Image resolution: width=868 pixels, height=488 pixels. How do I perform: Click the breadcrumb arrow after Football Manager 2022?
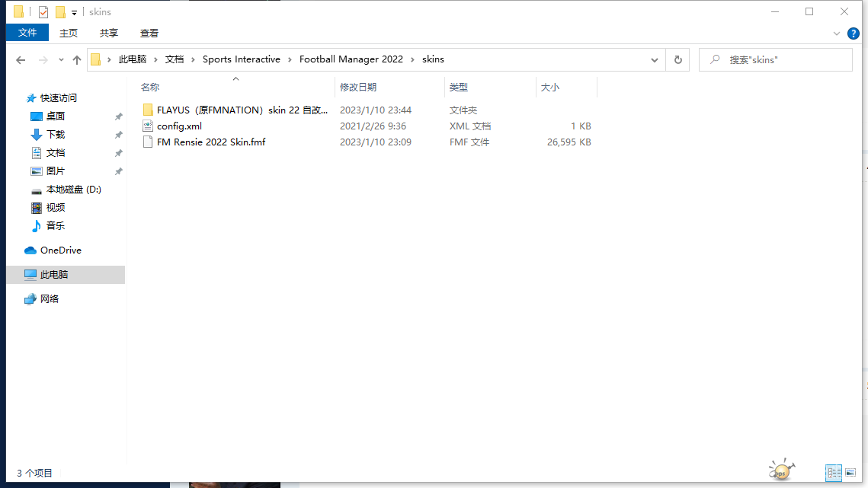(x=412, y=59)
